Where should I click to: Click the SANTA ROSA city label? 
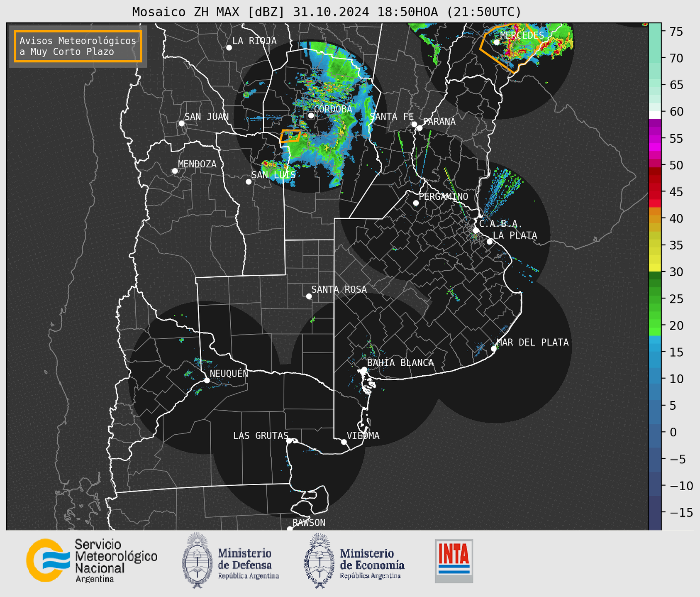[x=339, y=289]
